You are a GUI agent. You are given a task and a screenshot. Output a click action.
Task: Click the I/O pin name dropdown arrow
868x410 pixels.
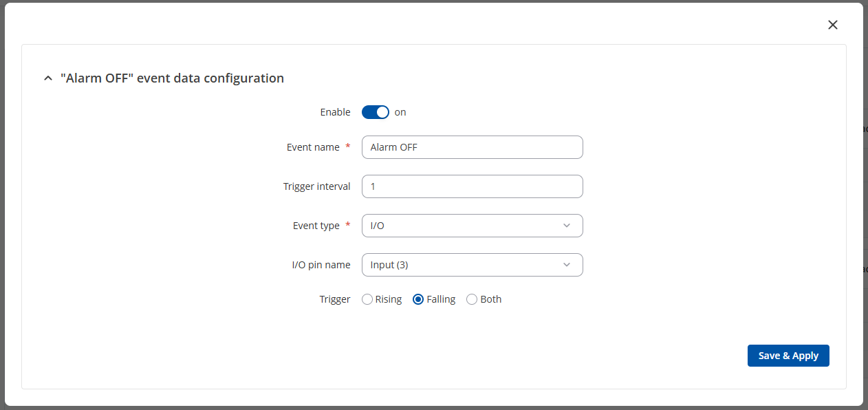pos(567,265)
